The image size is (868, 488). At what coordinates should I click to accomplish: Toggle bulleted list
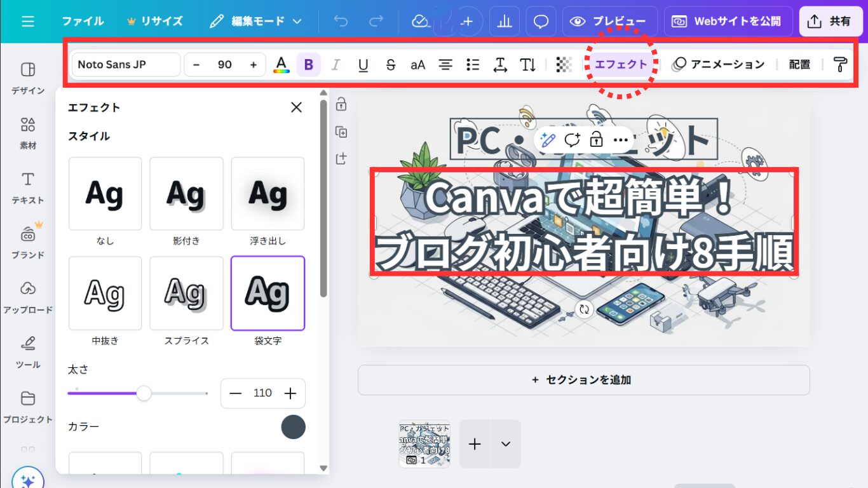(473, 65)
